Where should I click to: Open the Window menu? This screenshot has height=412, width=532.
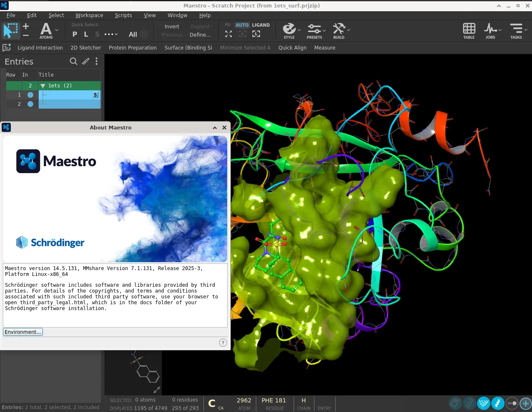(x=178, y=15)
